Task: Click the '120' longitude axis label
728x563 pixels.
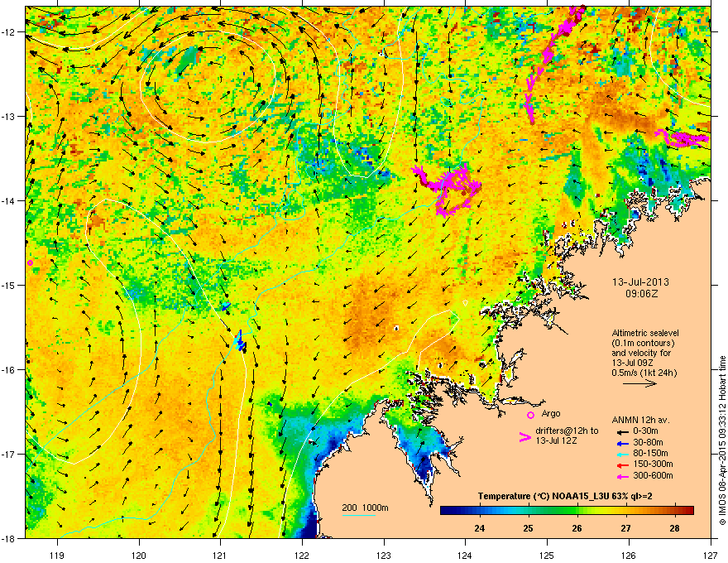Action: click(x=139, y=555)
